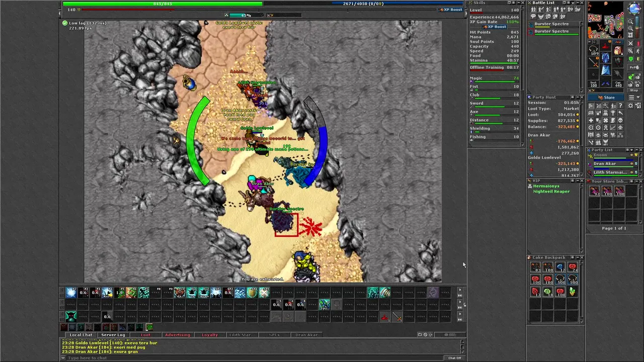The image size is (644, 362).
Task: Click the blue mana bar at top
Action: (363, 4)
